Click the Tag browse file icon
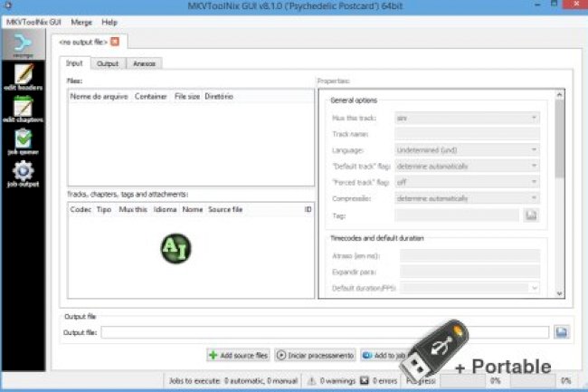The height and width of the screenshot is (392, 588). [x=531, y=215]
